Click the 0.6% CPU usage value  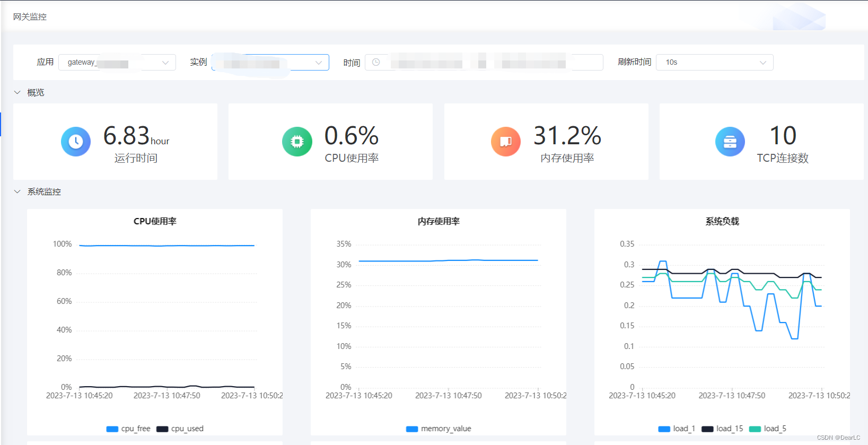click(x=352, y=136)
